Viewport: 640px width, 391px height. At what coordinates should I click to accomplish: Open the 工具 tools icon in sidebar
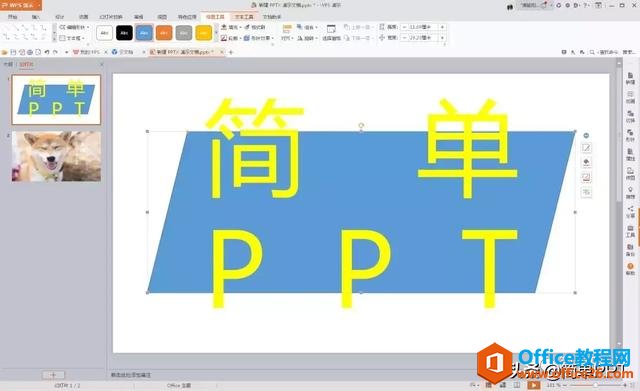point(631,231)
